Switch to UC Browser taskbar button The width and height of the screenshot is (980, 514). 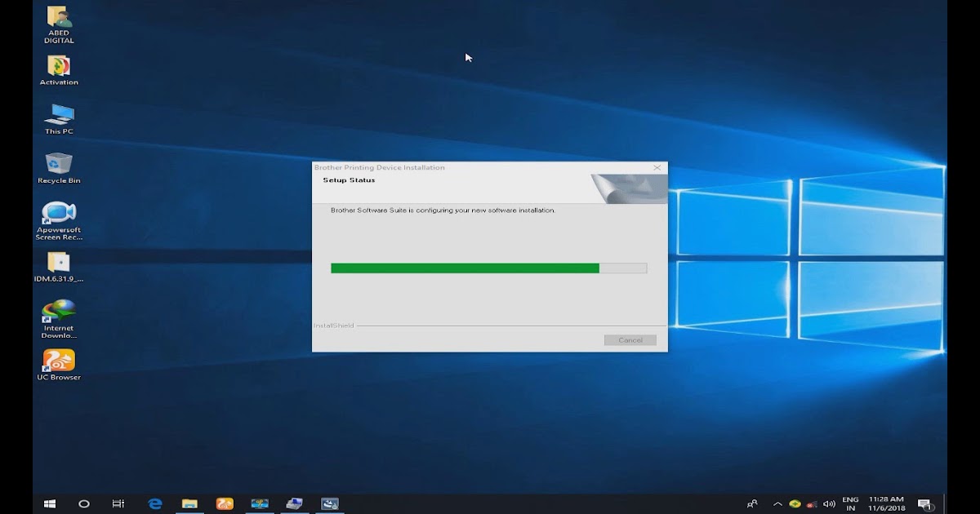pos(225,504)
